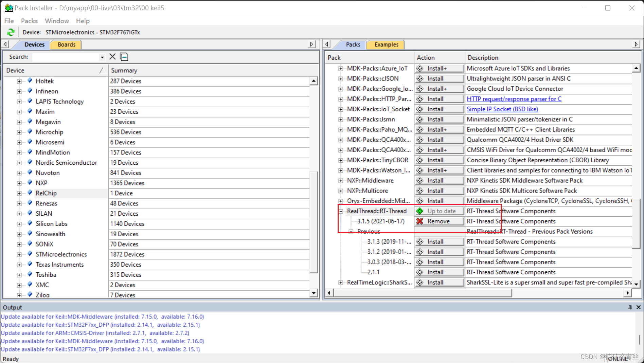The width and height of the screenshot is (644, 363).
Task: Collapse the RealThread::RT-Thread pack
Action: 341,211
